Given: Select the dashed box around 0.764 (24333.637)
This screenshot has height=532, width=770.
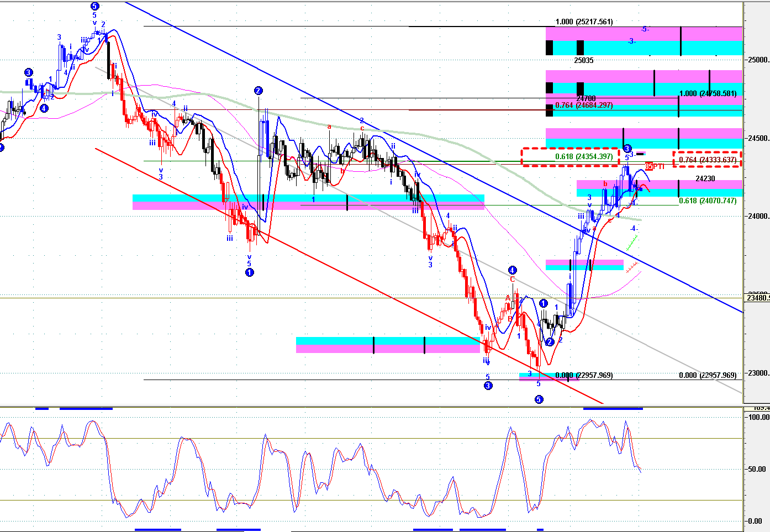Looking at the screenshot, I should [x=707, y=160].
